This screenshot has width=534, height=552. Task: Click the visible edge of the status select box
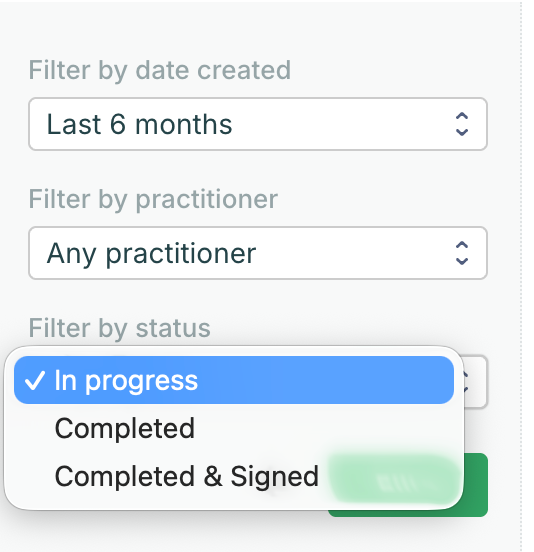[x=476, y=382]
